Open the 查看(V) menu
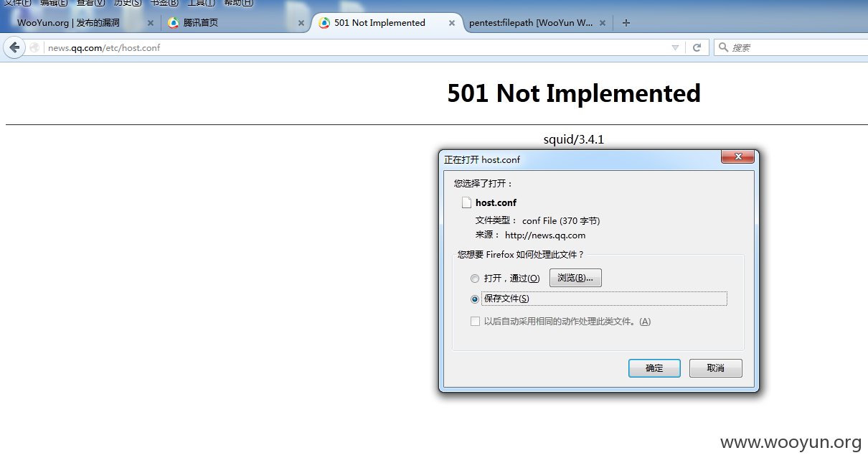868x463 pixels. [90, 3]
